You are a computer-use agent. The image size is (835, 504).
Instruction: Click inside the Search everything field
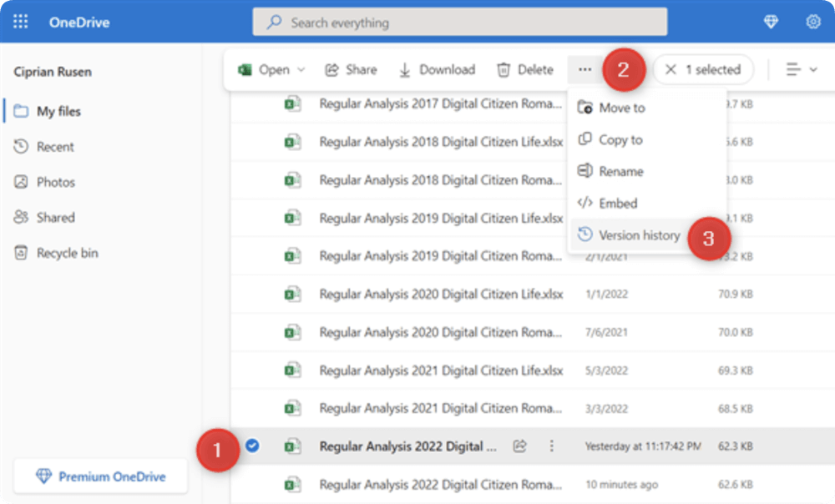tap(459, 22)
